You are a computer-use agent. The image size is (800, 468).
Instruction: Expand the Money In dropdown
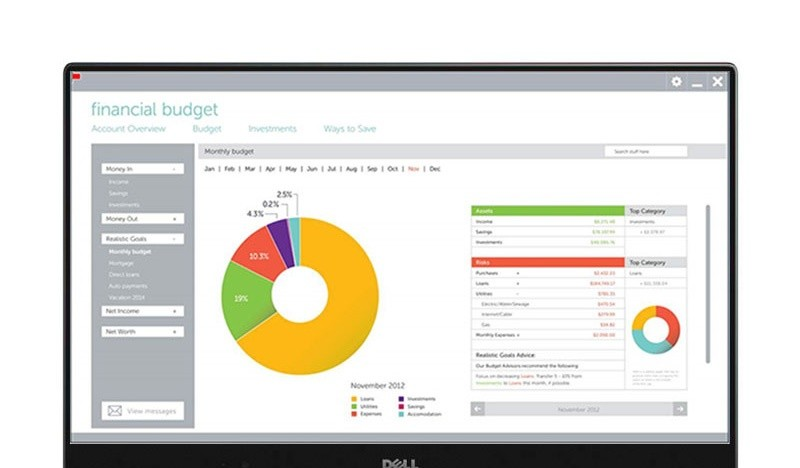click(x=142, y=169)
